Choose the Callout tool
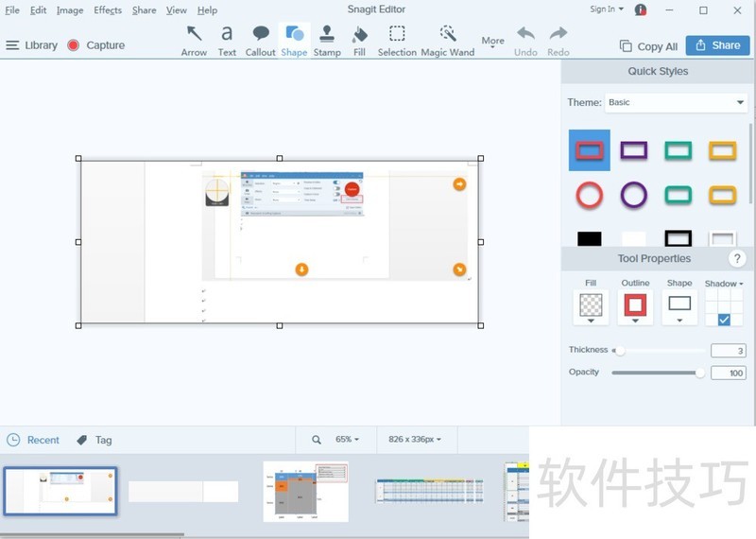Screen dimensions: 756x539 tap(260, 40)
